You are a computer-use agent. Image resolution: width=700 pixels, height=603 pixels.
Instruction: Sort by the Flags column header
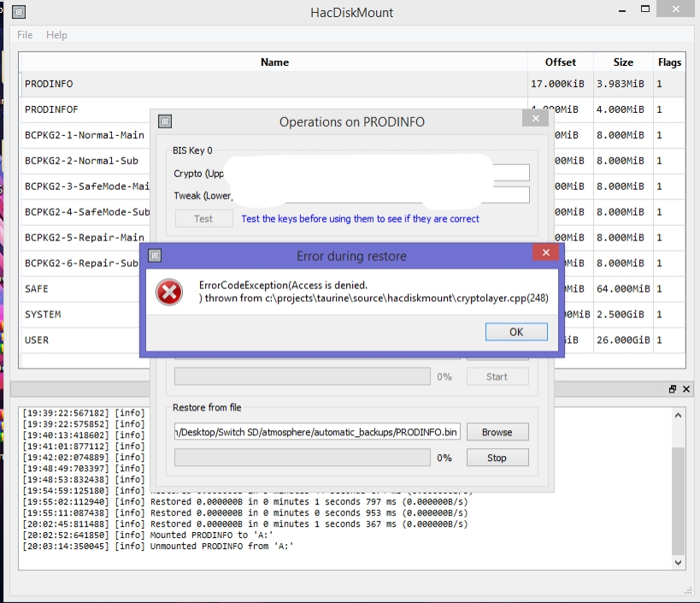tap(669, 62)
